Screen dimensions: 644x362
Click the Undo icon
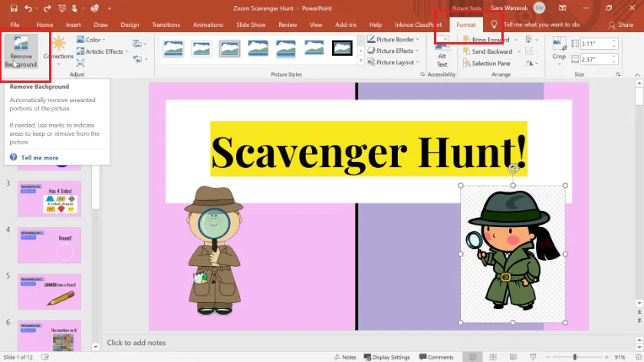click(x=28, y=8)
